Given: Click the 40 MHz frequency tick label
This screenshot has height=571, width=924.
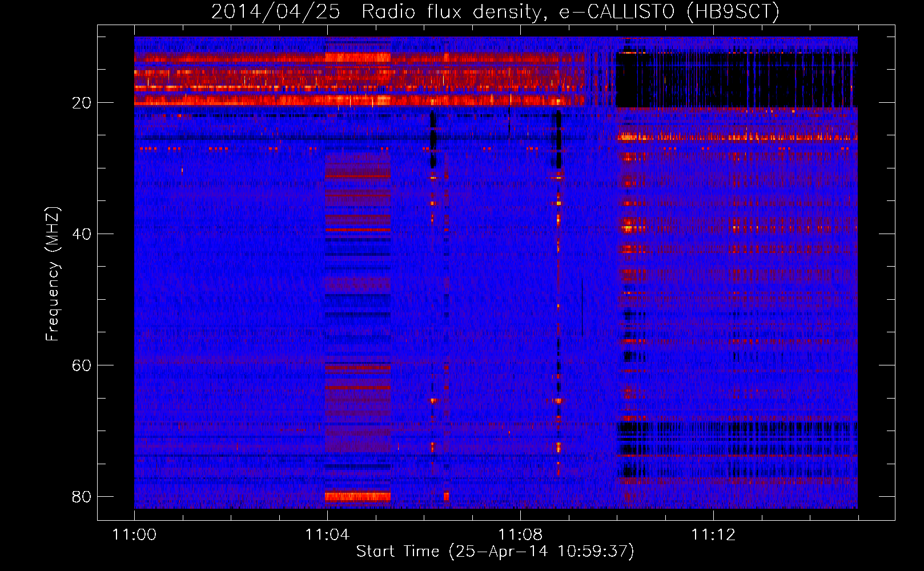Looking at the screenshot, I should tap(82, 234).
